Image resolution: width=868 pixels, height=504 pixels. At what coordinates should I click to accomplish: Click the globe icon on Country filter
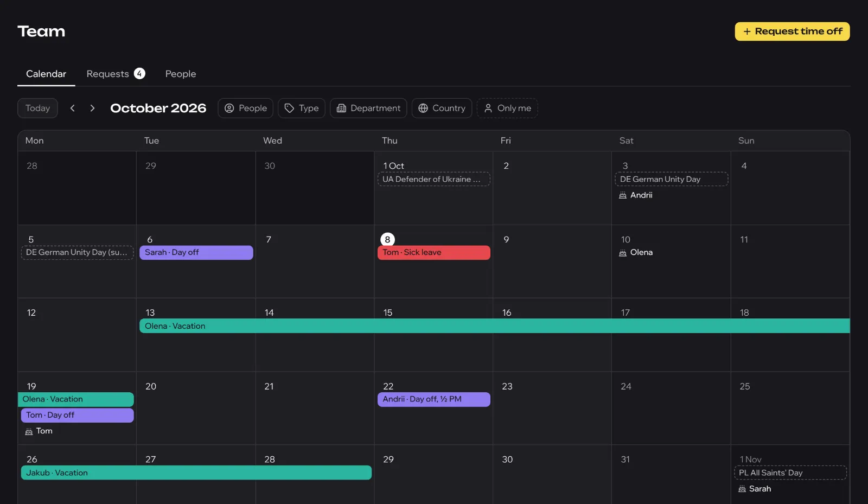pos(423,108)
